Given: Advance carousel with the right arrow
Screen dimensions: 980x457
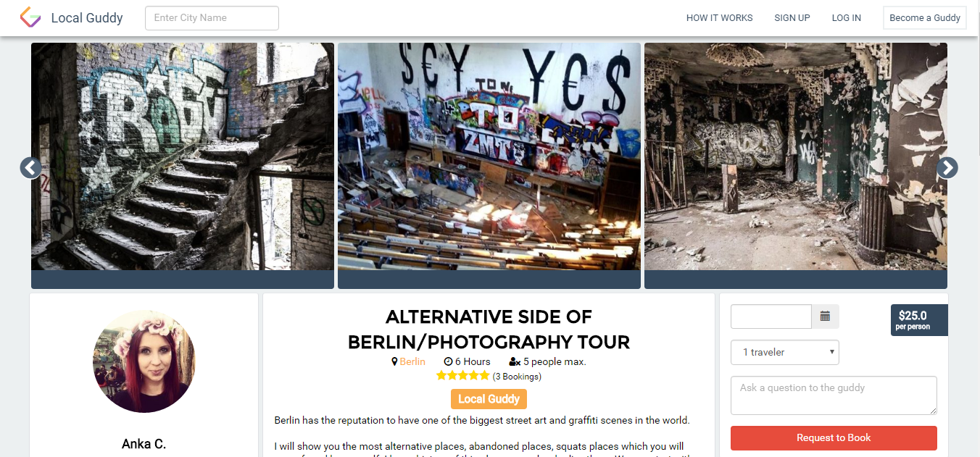Looking at the screenshot, I should (947, 168).
